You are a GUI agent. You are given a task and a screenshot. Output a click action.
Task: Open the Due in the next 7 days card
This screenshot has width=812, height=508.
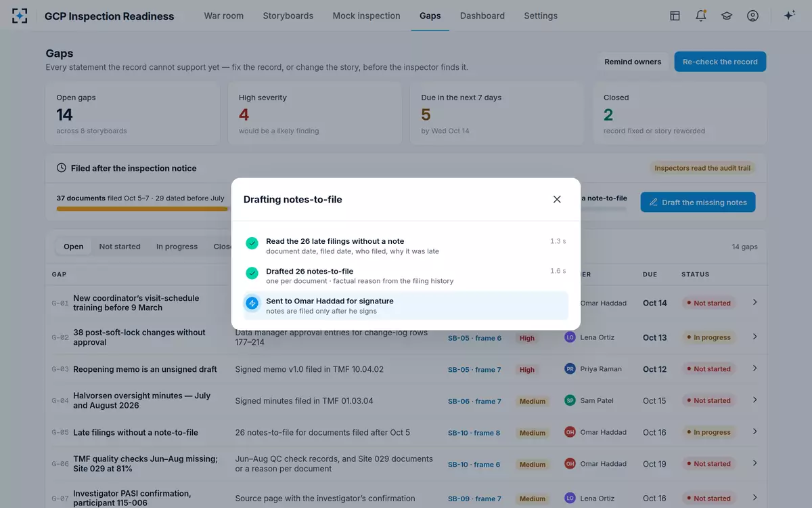(x=497, y=113)
